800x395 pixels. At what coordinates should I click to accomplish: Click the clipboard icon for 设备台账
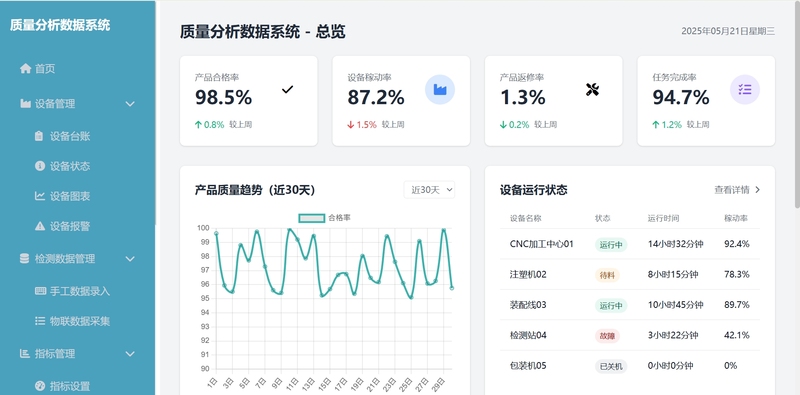pos(39,136)
